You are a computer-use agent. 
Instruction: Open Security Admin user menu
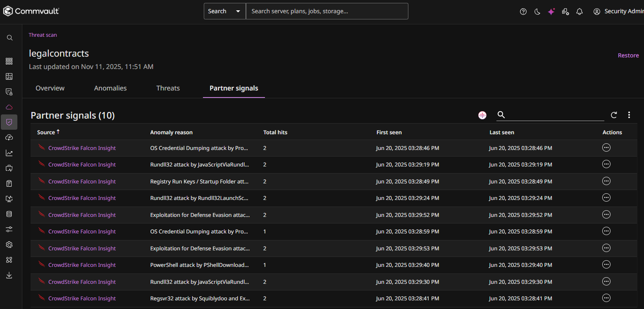[x=618, y=12]
